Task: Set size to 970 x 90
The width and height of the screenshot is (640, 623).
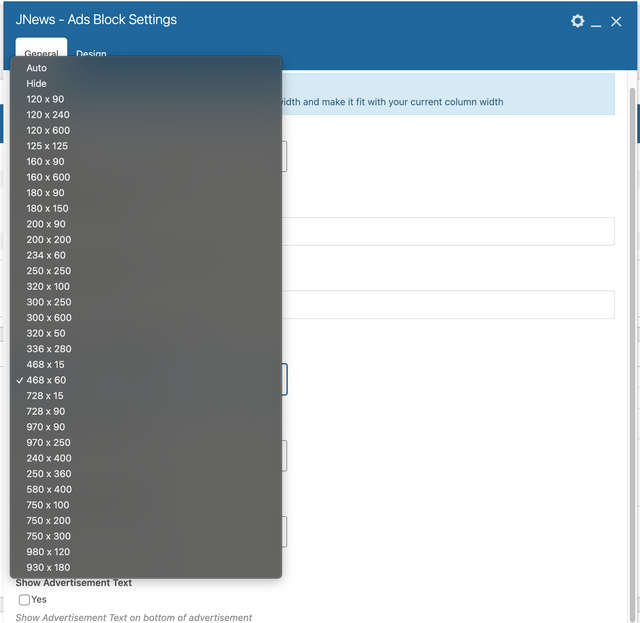Action: [x=146, y=427]
